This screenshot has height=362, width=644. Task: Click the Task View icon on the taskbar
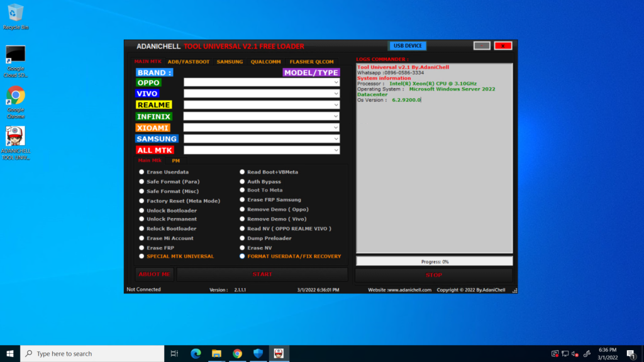(174, 353)
